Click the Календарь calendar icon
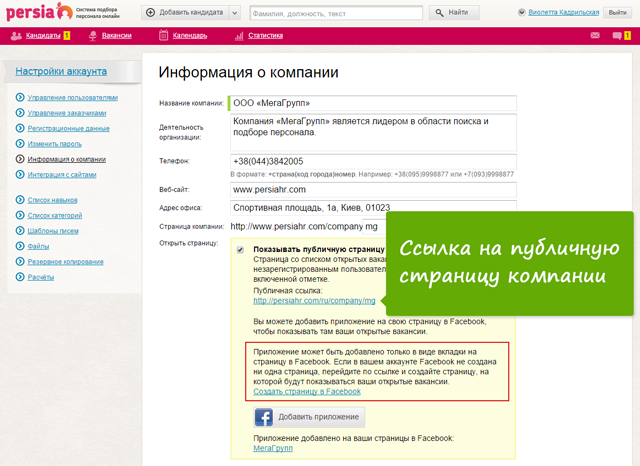The width and height of the screenshot is (640, 466). point(163,35)
